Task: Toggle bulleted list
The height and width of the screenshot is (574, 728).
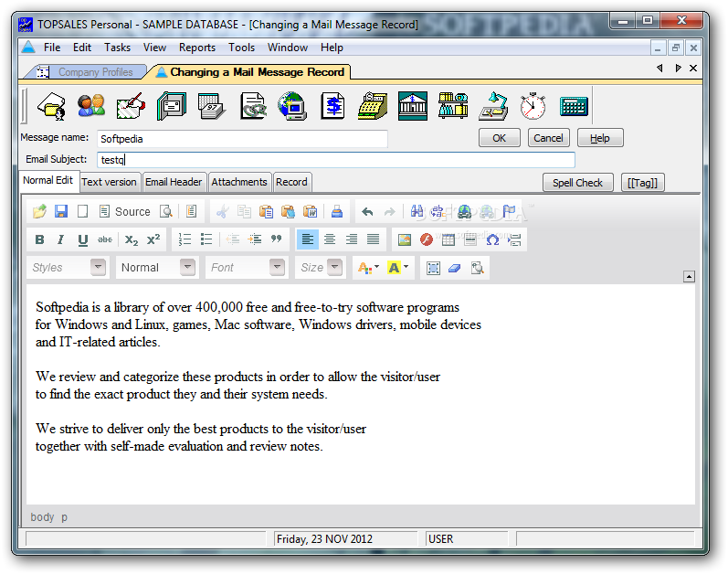Action: (x=206, y=239)
